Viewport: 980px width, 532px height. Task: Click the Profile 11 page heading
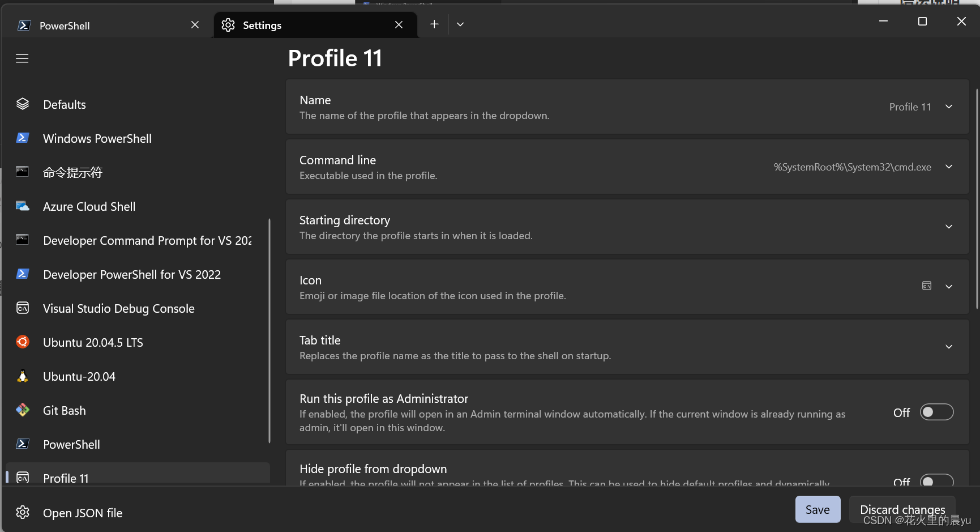335,58
